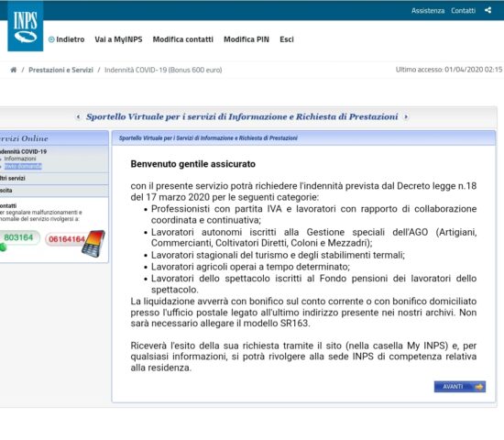The width and height of the screenshot is (504, 440).
Task: Click the Servizi Online sidebar header
Action: pyautogui.click(x=24, y=138)
